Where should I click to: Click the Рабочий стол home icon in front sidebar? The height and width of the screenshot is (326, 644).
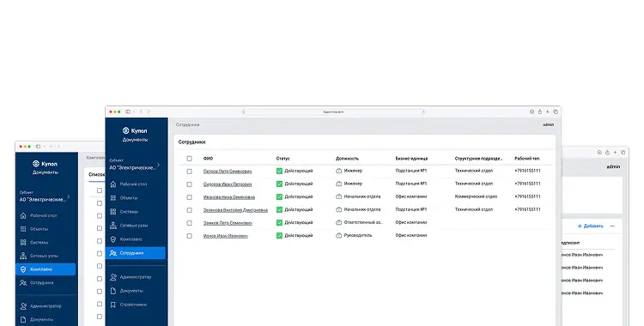click(x=113, y=184)
